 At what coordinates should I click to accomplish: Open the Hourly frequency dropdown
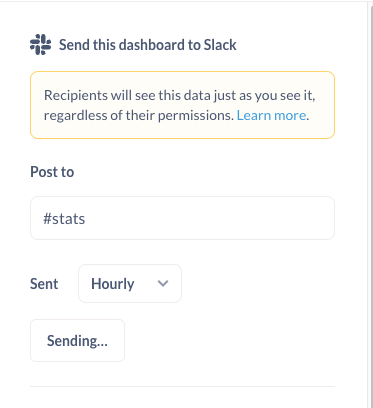(130, 284)
